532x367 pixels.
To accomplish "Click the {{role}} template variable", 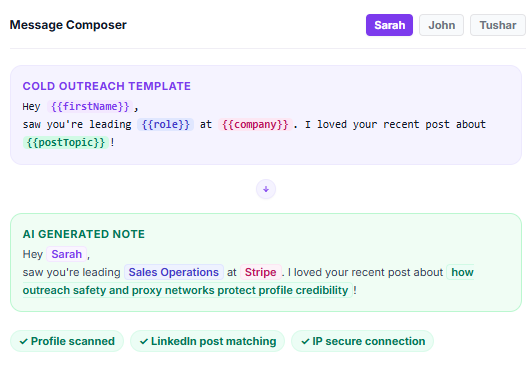I will pos(166,124).
